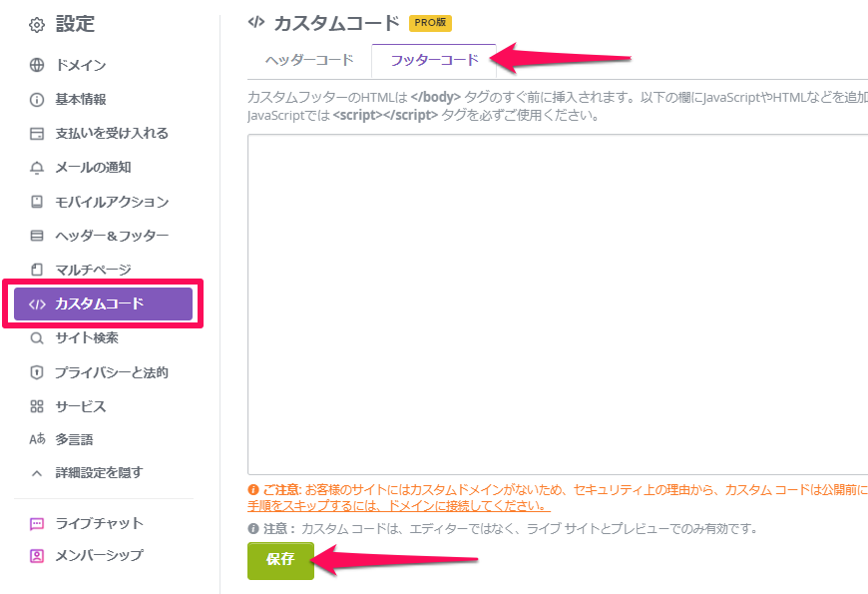Open the 多言語 language icon
The height and width of the screenshot is (594, 868).
[37, 439]
